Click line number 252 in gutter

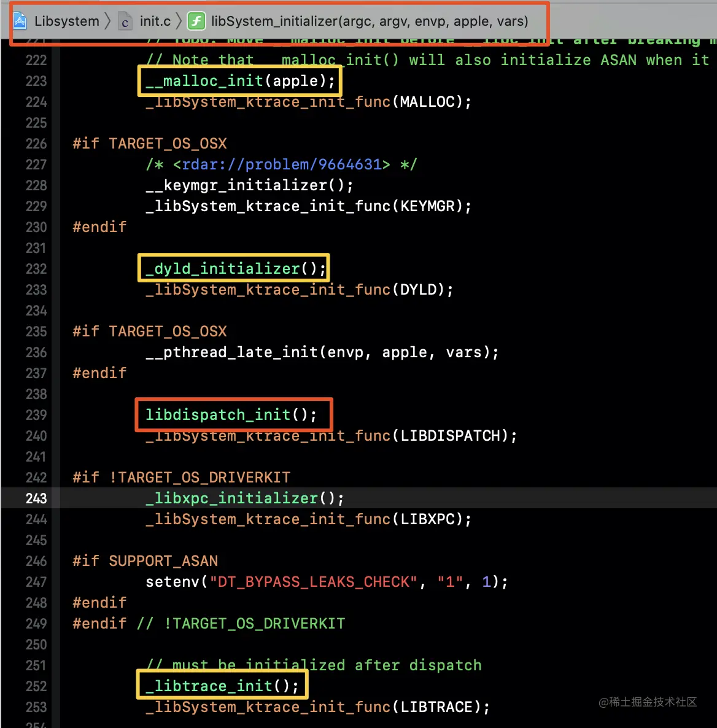tap(36, 686)
